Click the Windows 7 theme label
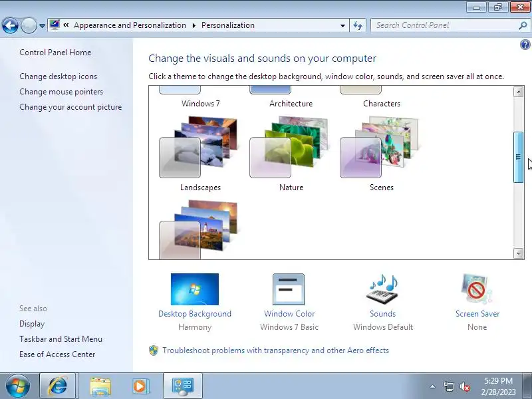The image size is (532, 399). tap(201, 104)
